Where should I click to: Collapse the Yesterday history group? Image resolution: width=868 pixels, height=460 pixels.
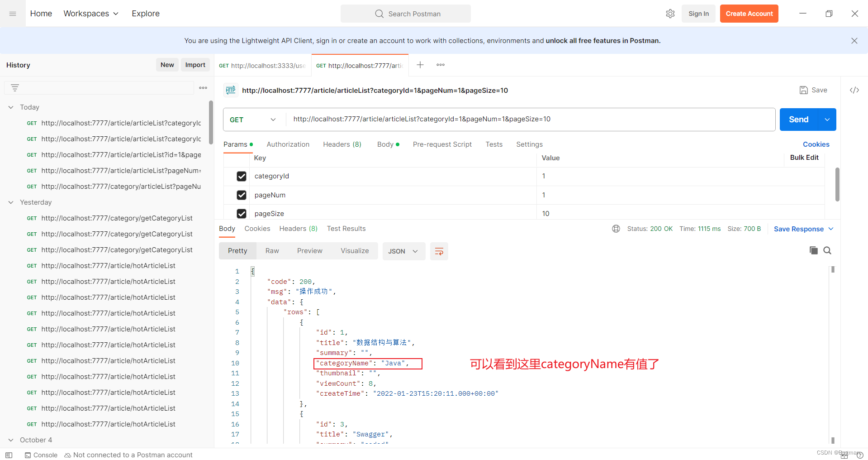coord(11,202)
